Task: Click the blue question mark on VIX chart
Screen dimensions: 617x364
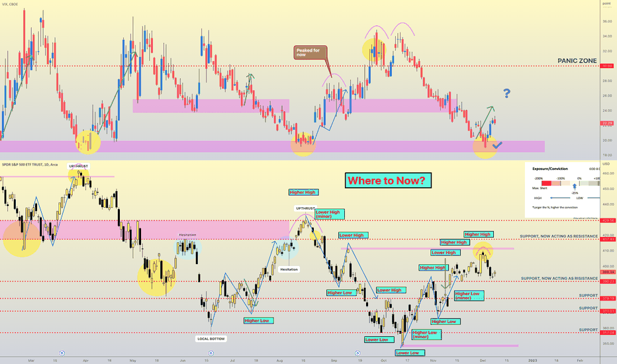Action: point(507,93)
